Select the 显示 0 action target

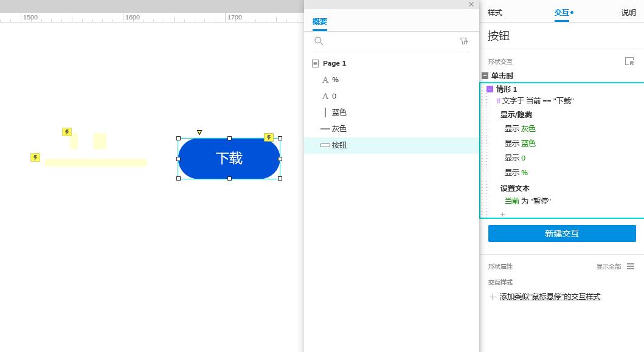tap(514, 157)
